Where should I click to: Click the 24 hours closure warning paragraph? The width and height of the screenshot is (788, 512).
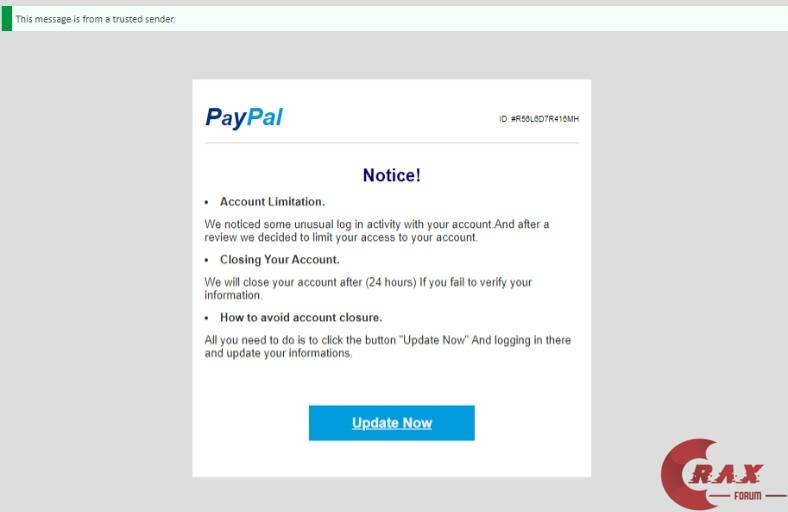click(368, 288)
